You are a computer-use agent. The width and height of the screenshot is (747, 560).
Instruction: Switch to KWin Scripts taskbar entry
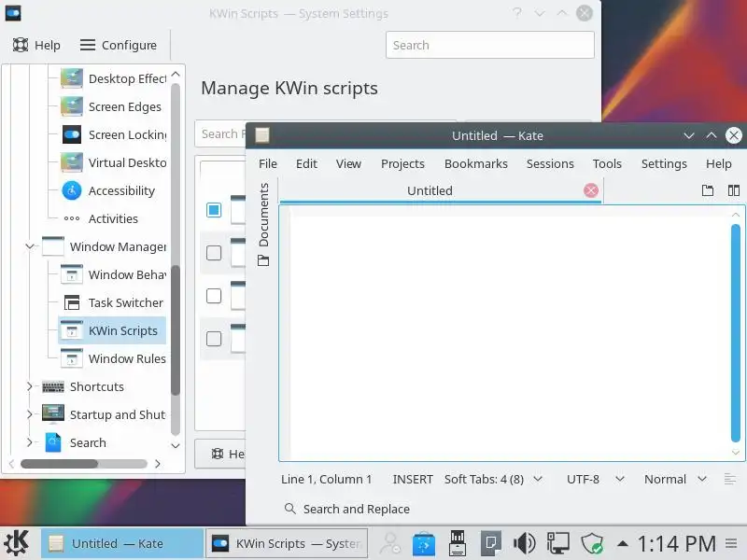click(x=287, y=543)
